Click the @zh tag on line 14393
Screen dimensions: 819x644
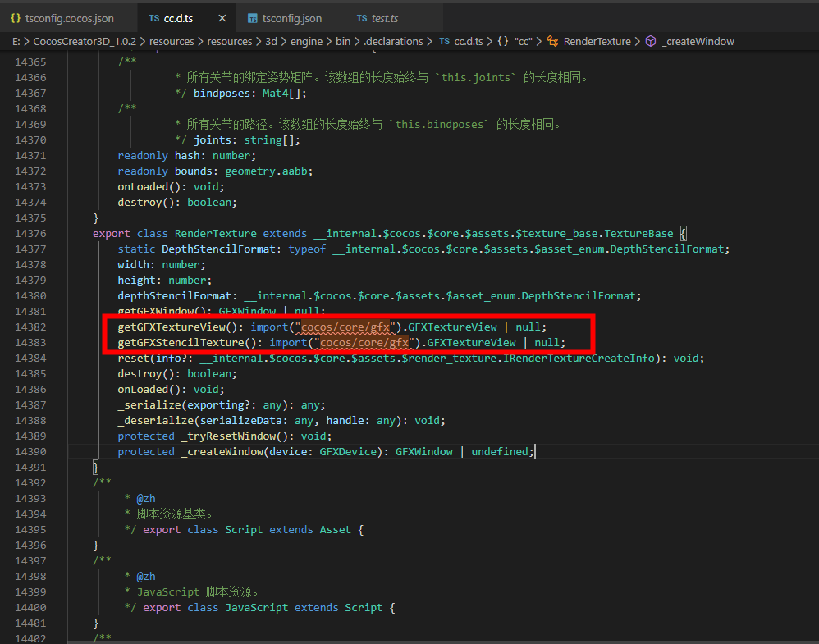(x=146, y=499)
